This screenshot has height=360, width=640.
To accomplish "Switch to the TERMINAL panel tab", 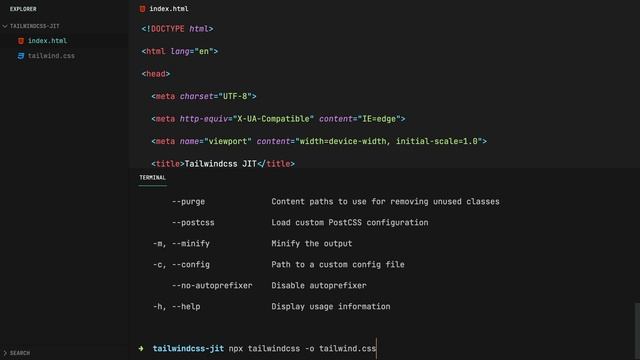I will pos(153,178).
